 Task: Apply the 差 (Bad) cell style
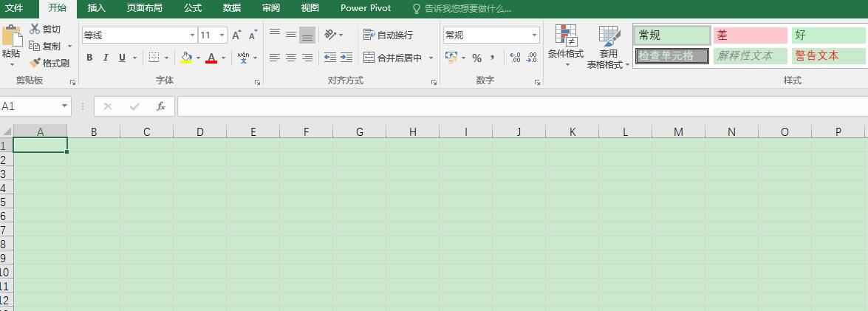click(750, 35)
